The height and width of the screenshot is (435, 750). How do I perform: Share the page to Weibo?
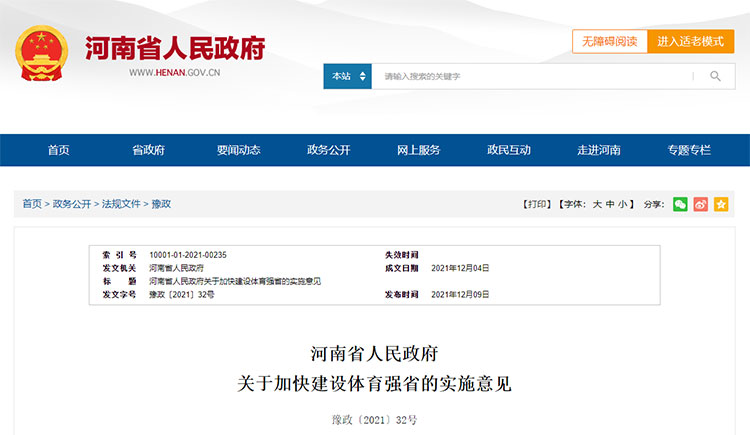coord(700,204)
